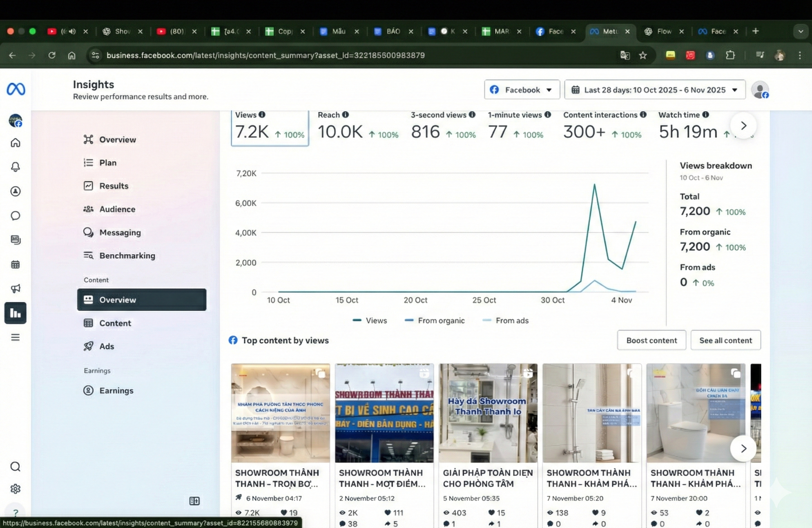
Task: Collapse the sidebar panel icon
Action: pos(194,501)
